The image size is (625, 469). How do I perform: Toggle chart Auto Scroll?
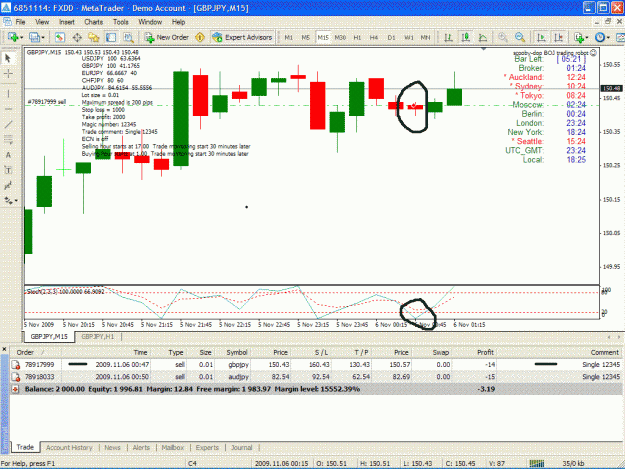coord(541,37)
